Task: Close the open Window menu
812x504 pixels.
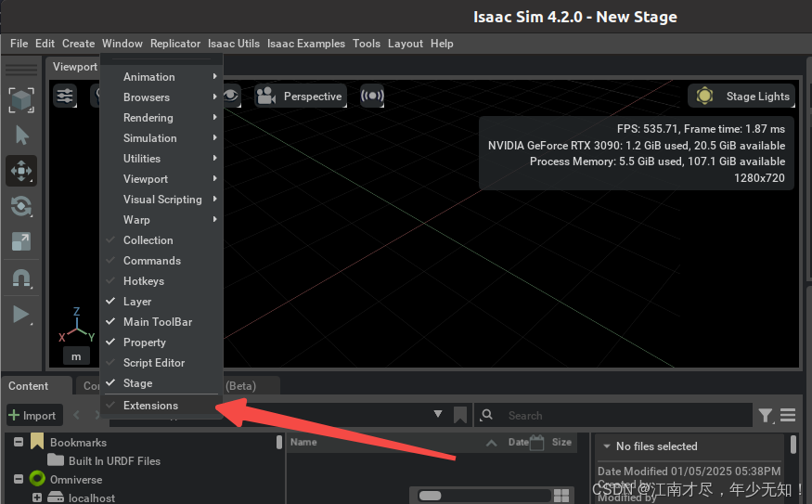Action: [x=122, y=44]
